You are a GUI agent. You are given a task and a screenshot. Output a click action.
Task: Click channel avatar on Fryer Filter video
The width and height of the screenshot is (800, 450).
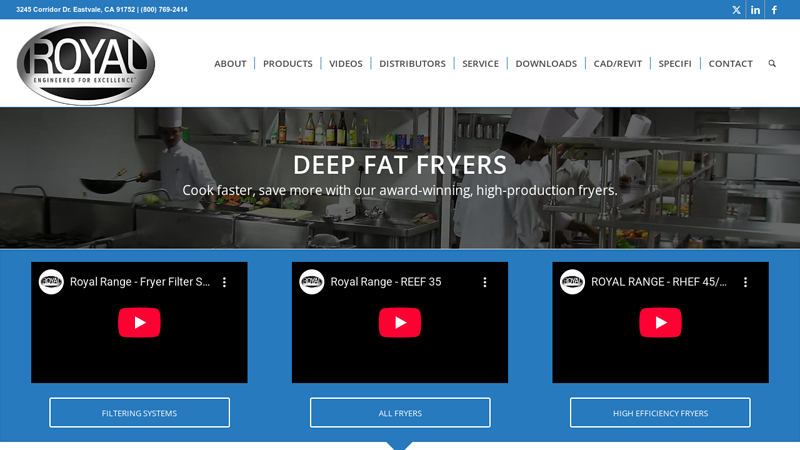coord(51,282)
